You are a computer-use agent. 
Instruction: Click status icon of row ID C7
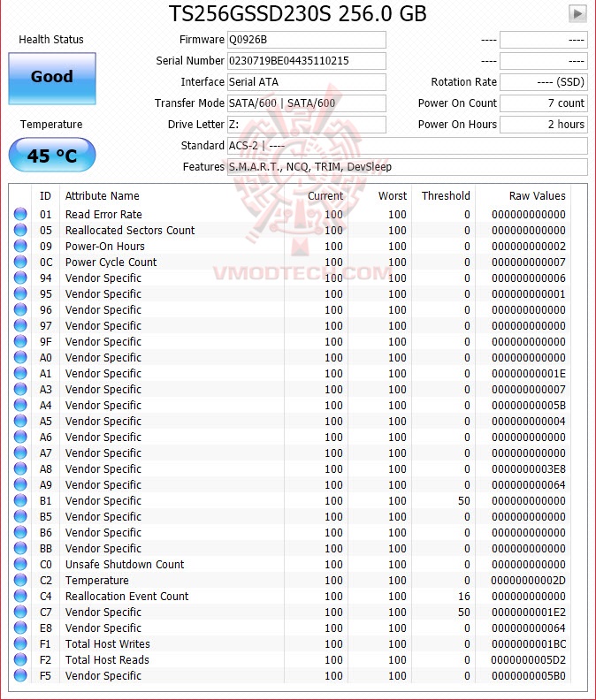(x=20, y=612)
